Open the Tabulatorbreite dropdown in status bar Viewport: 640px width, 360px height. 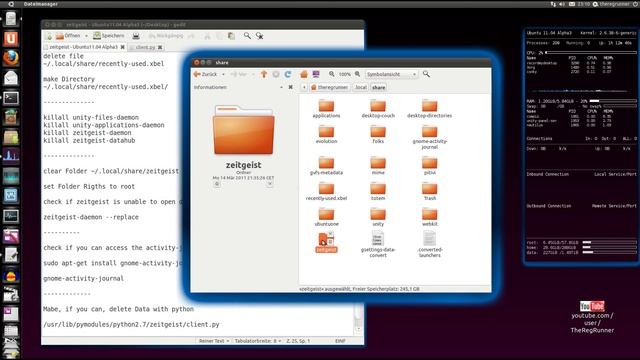pyautogui.click(x=258, y=340)
